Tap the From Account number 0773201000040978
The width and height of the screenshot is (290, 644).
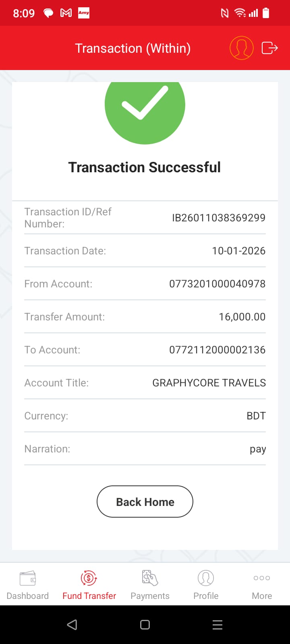217,284
